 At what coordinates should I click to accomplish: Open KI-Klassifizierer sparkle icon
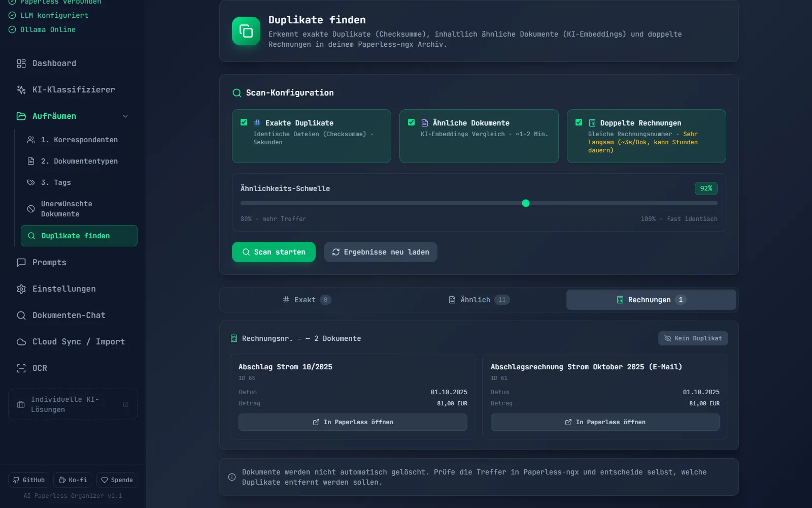tap(21, 90)
